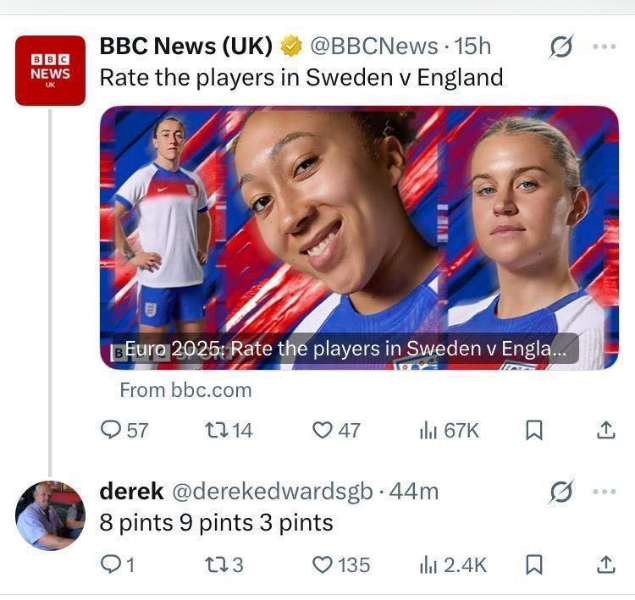Viewport: 635px width, 600px height.
Task: Bookmark derek's reply
Action: point(534,565)
